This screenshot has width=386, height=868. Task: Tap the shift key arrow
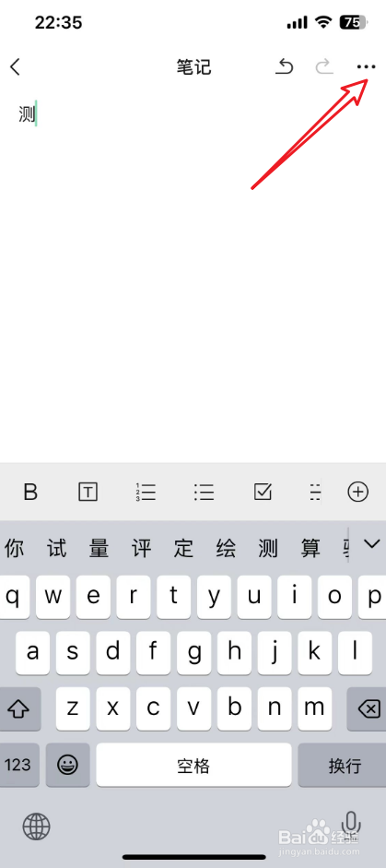pyautogui.click(x=19, y=708)
